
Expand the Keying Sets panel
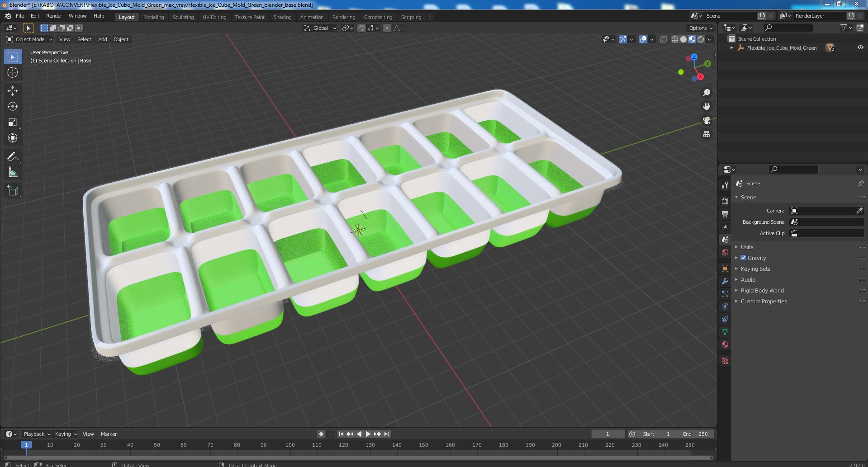point(755,269)
